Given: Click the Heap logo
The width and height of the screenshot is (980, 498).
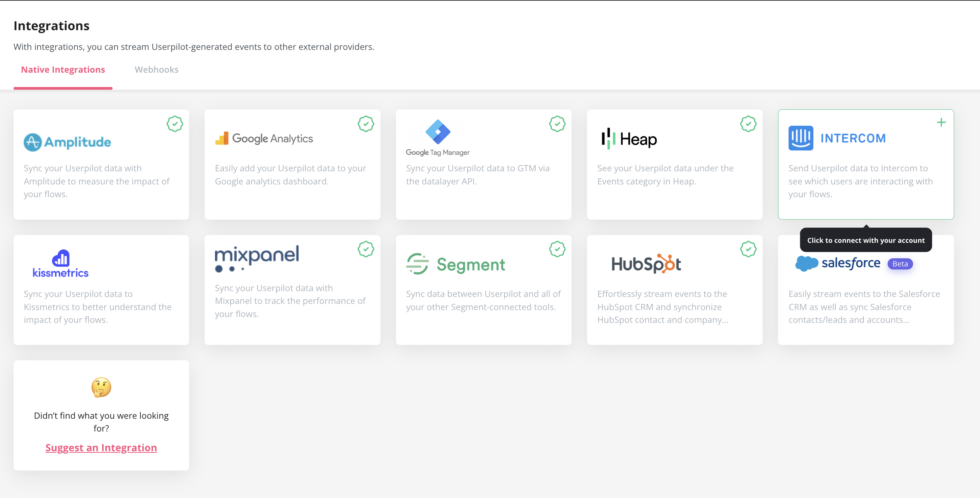Looking at the screenshot, I should point(629,139).
